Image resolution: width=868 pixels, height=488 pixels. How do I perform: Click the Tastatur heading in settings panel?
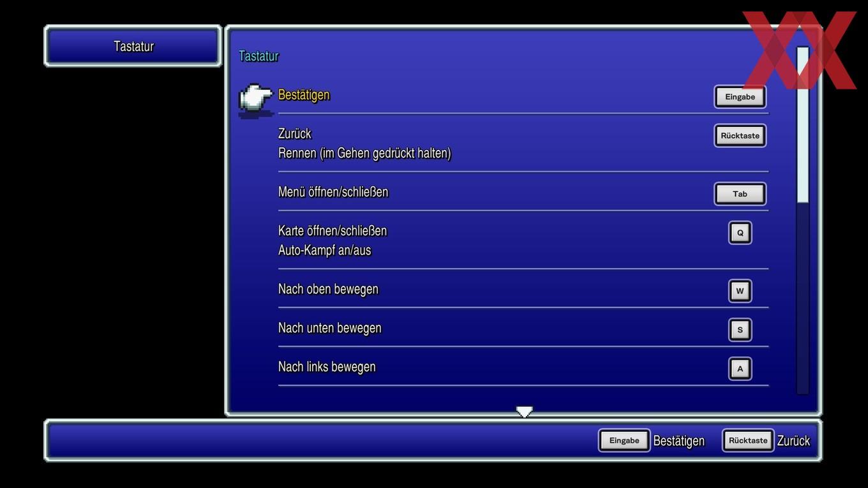pos(258,56)
